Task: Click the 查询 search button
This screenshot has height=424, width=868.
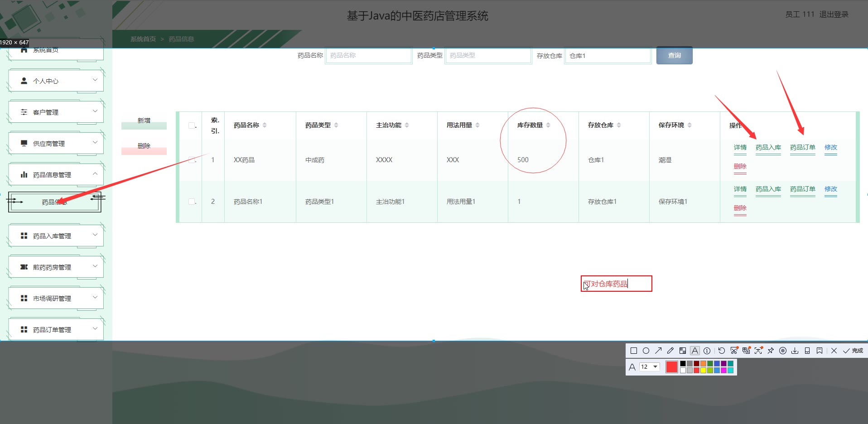Action: tap(674, 55)
